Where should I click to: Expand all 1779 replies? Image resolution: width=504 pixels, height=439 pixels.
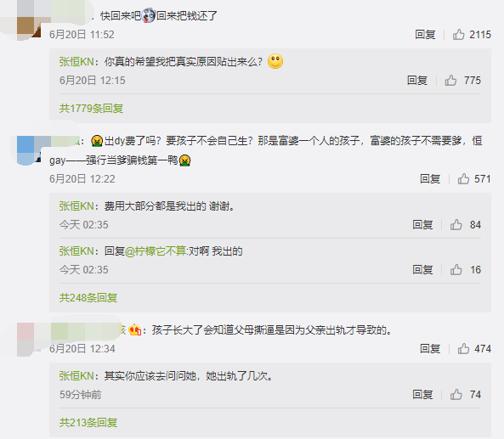point(91,109)
